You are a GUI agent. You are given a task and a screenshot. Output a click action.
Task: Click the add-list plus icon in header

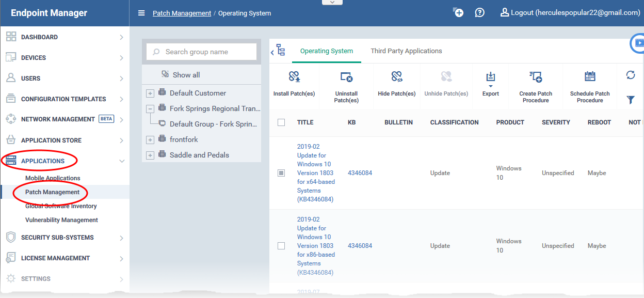(458, 12)
